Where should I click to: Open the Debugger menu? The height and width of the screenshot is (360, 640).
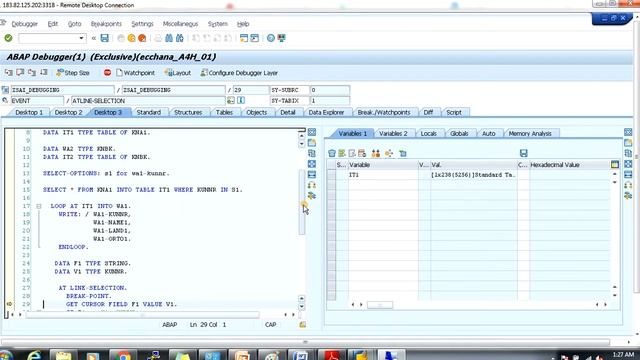[24, 24]
